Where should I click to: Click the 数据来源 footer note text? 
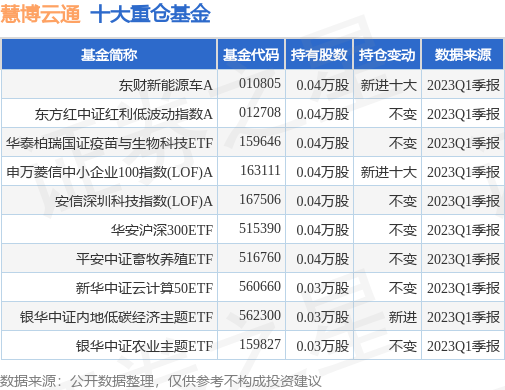pyautogui.click(x=161, y=381)
